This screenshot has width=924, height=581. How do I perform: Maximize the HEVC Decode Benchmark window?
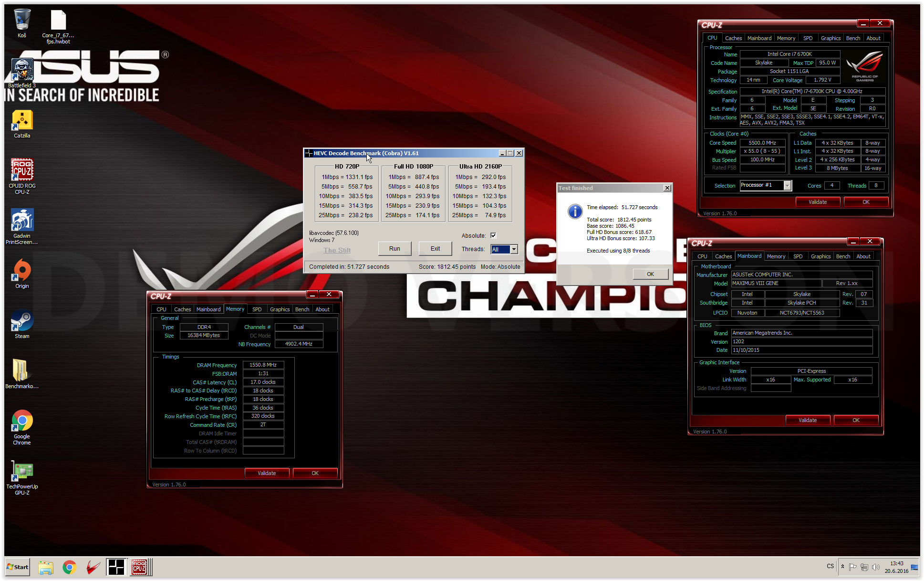(510, 153)
